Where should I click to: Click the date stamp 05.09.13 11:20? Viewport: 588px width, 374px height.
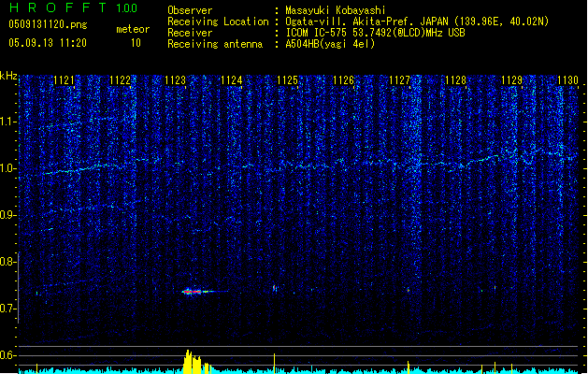pos(48,43)
